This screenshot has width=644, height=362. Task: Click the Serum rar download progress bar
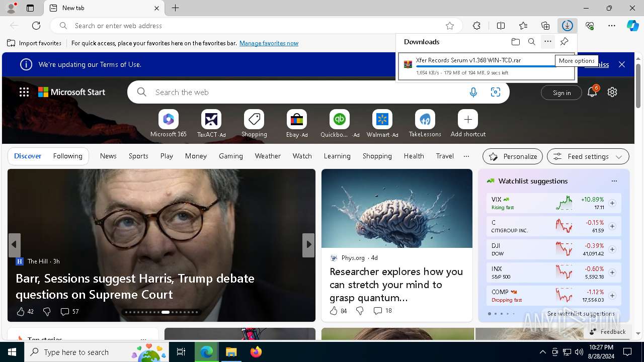click(487, 66)
